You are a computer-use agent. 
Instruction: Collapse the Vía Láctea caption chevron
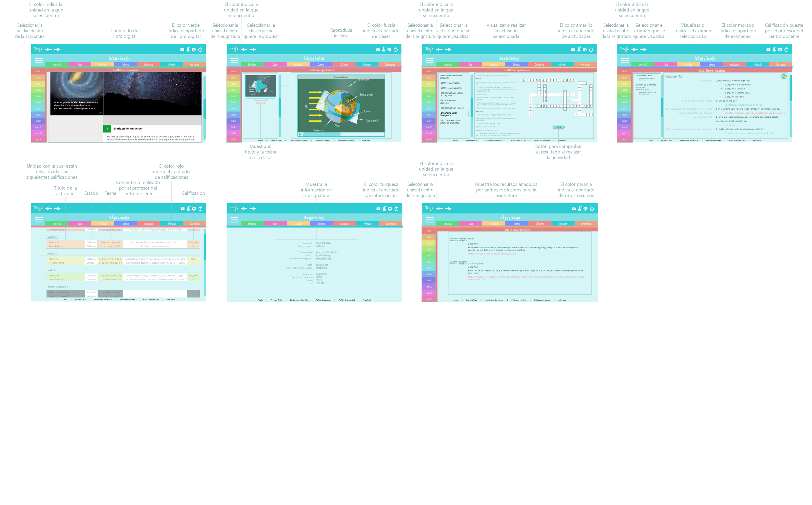(100, 113)
